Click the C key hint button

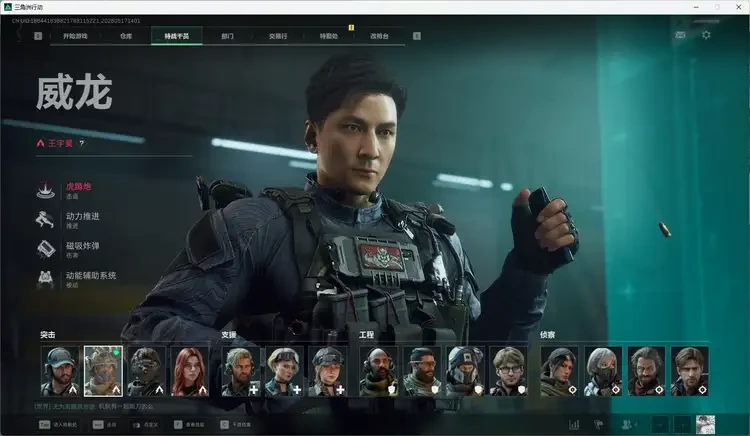[236, 425]
